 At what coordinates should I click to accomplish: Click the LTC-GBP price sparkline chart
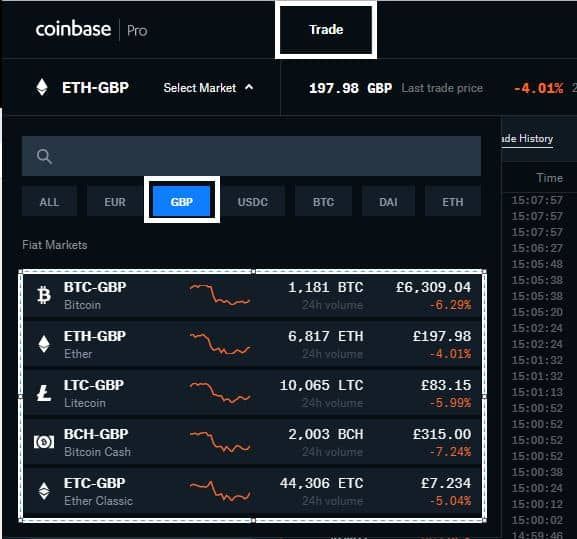click(220, 393)
